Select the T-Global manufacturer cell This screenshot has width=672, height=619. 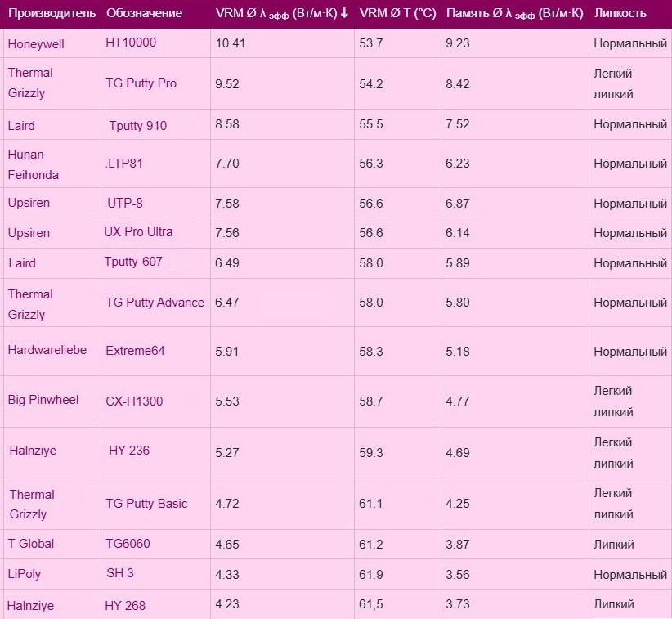31,544
